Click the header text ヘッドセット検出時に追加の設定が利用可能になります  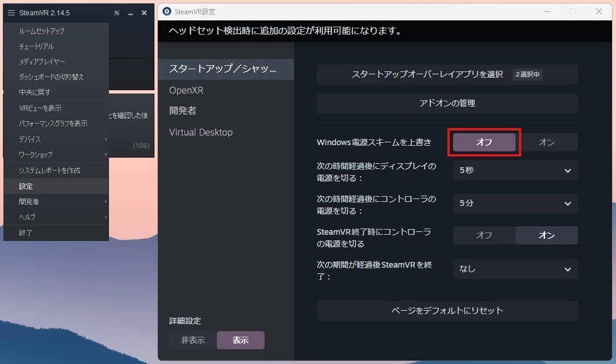pos(285,31)
